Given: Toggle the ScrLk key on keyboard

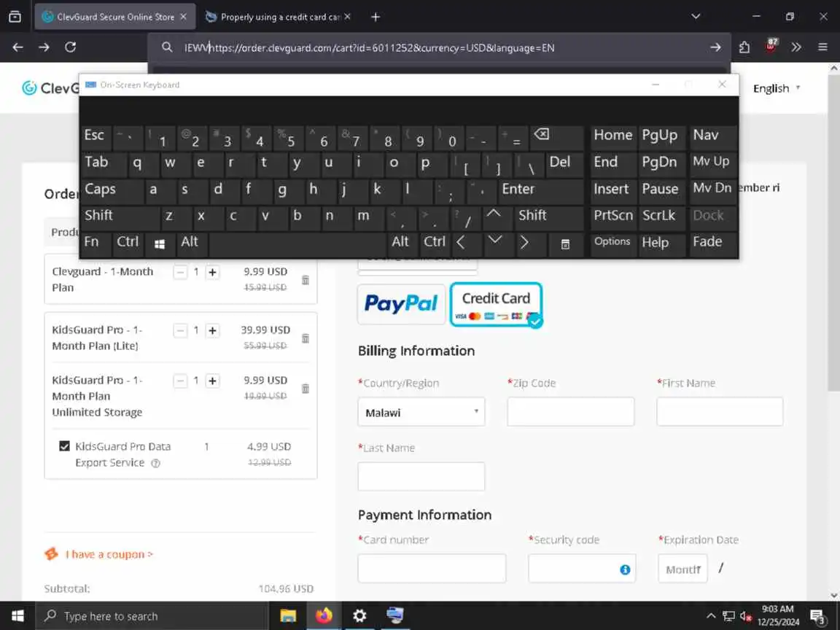Looking at the screenshot, I should click(661, 217).
